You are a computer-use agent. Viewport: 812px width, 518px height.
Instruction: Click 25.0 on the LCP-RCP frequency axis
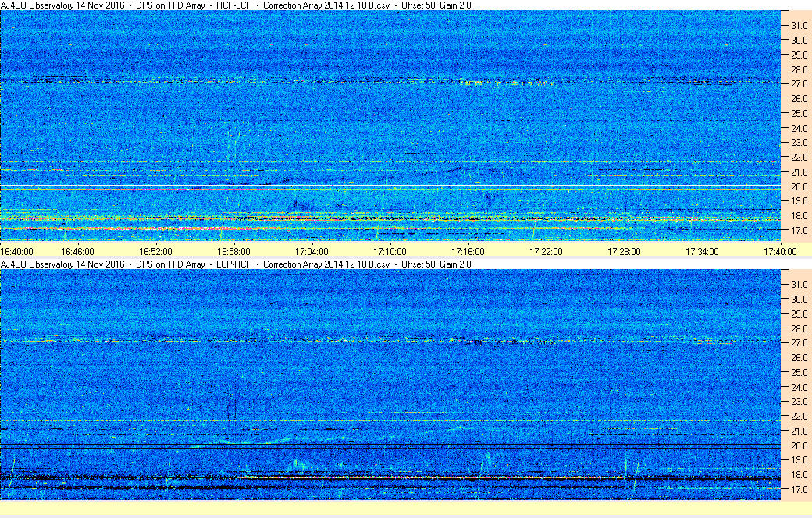pos(799,372)
